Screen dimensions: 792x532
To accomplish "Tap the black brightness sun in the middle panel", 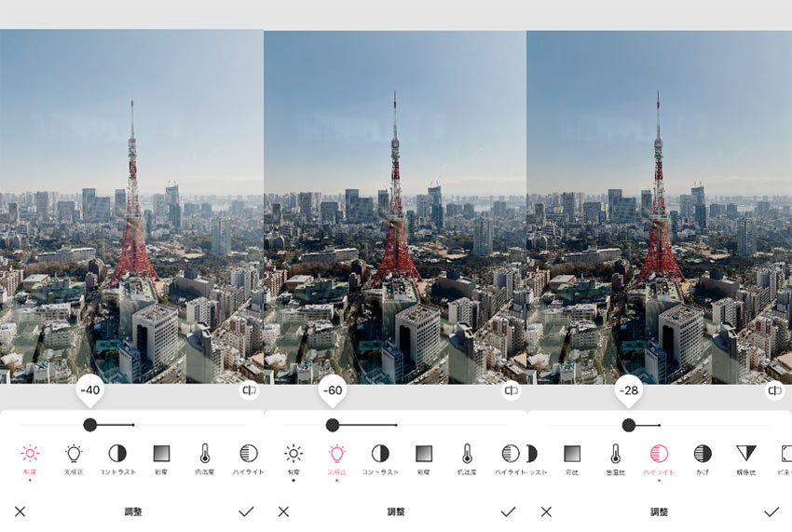I will [294, 454].
